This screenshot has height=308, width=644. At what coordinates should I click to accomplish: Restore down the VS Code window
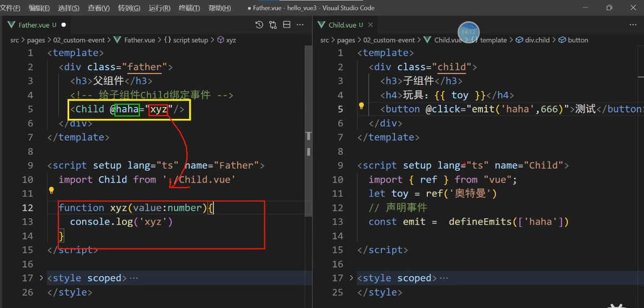609,8
